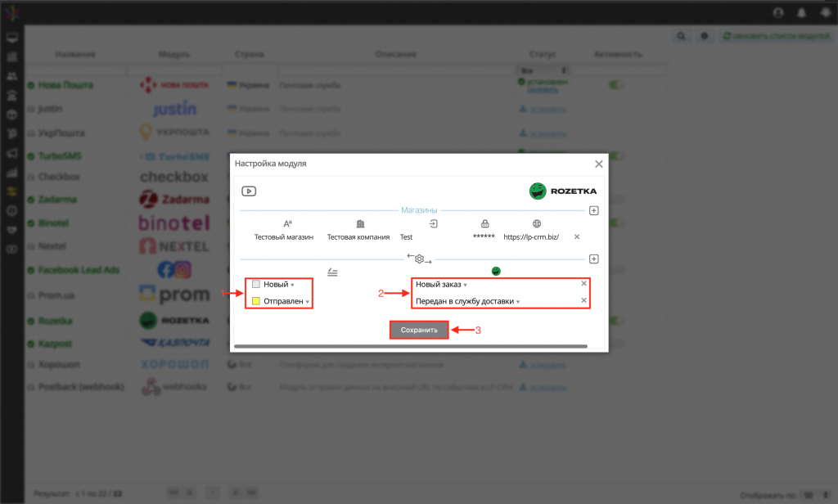The height and width of the screenshot is (504, 838).
Task: Open the Новый заказ dropdown
Action: [441, 285]
